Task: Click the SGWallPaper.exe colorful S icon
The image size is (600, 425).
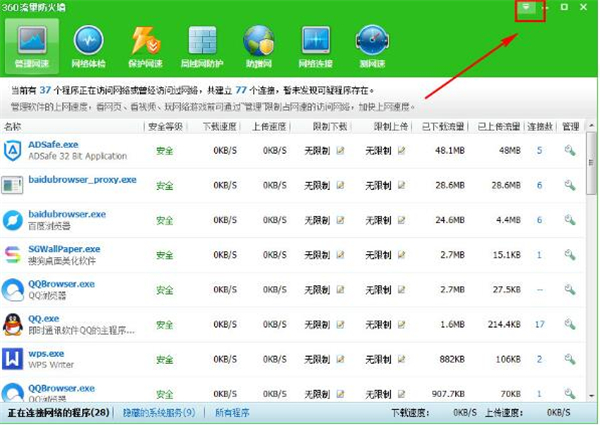Action: pos(12,255)
